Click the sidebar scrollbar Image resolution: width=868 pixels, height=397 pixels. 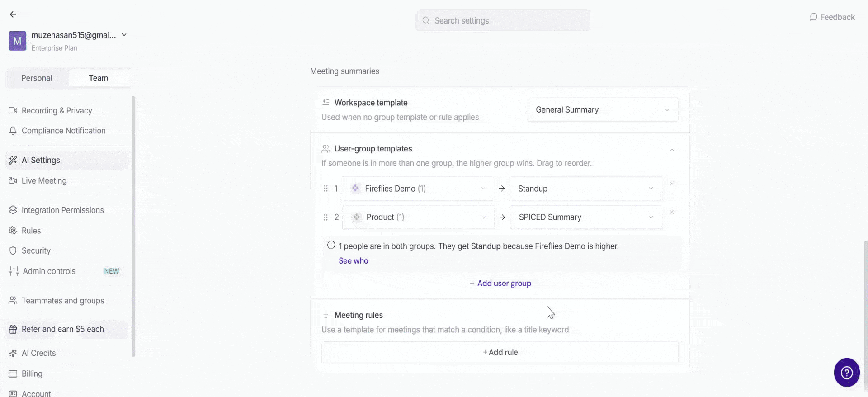tap(133, 226)
